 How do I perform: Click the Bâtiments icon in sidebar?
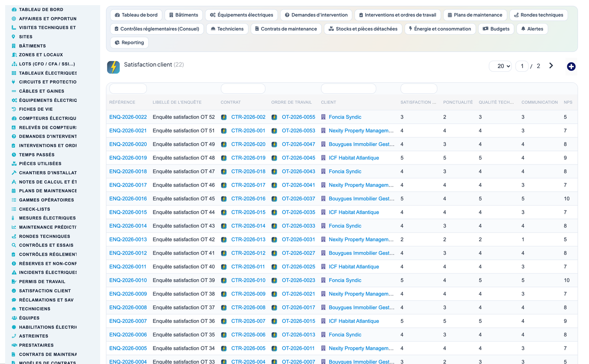14,46
